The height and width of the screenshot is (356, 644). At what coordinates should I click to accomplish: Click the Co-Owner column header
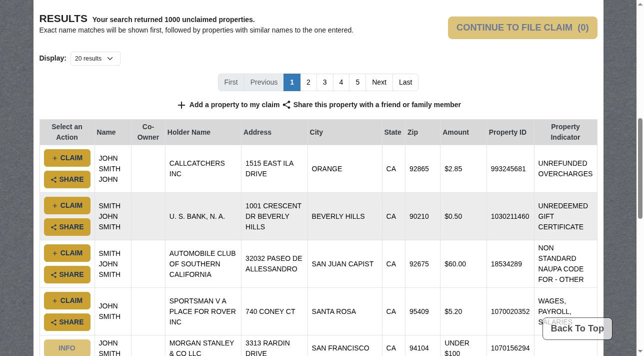148,132
